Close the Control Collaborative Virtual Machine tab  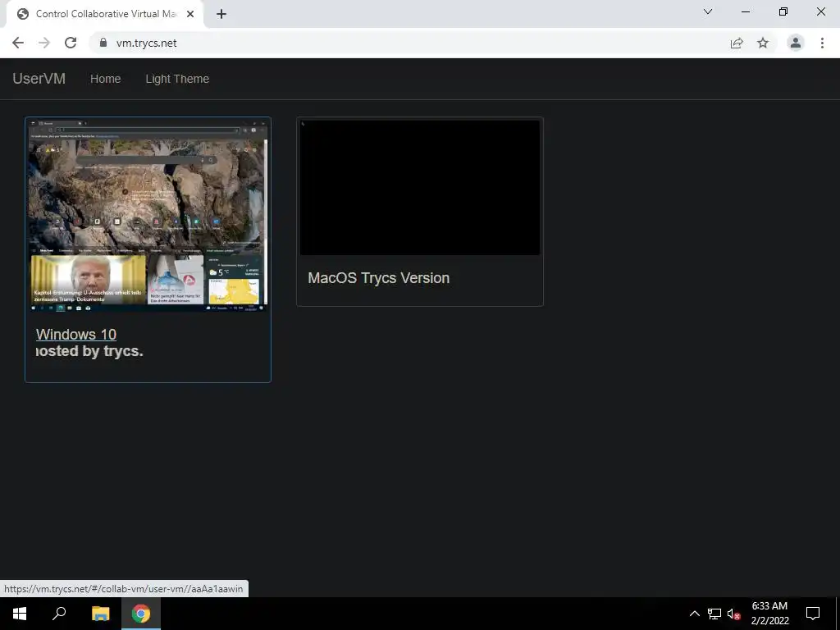pos(190,14)
